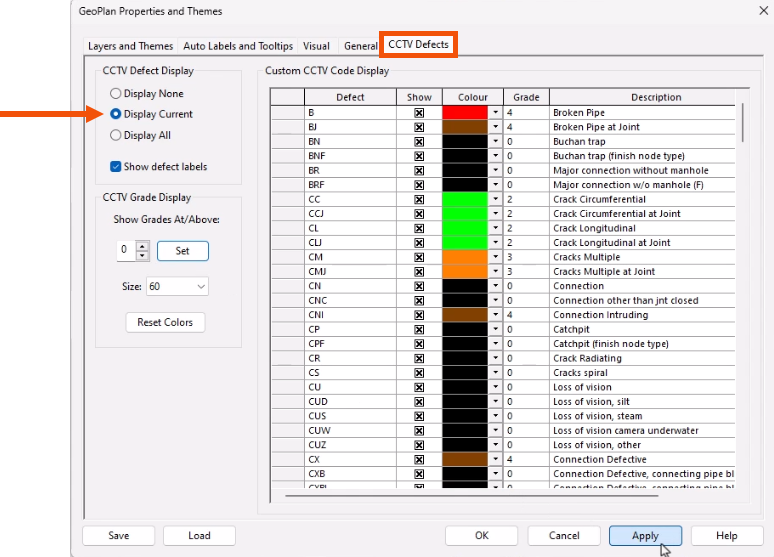The width and height of the screenshot is (774, 557).
Task: Click the Save button
Action: (x=118, y=536)
